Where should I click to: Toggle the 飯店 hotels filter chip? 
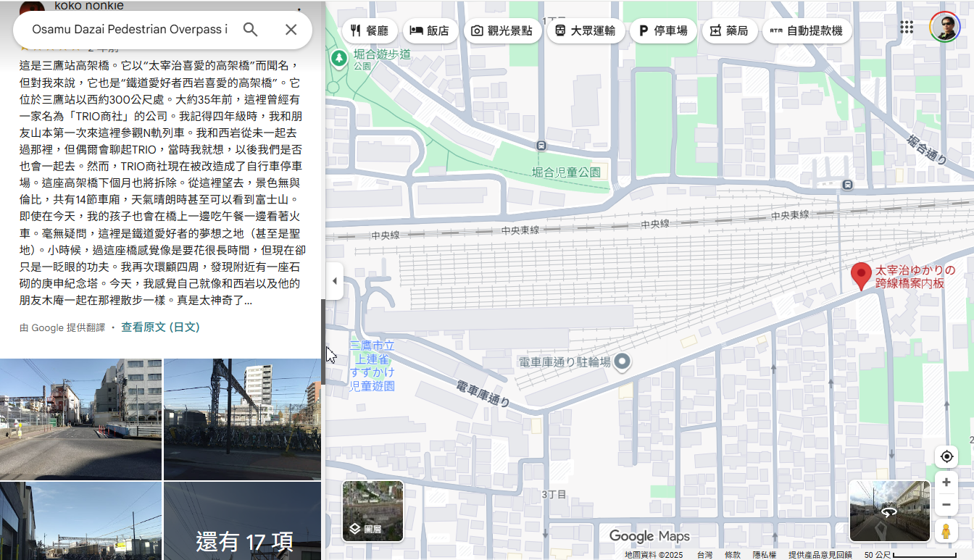pyautogui.click(x=430, y=31)
